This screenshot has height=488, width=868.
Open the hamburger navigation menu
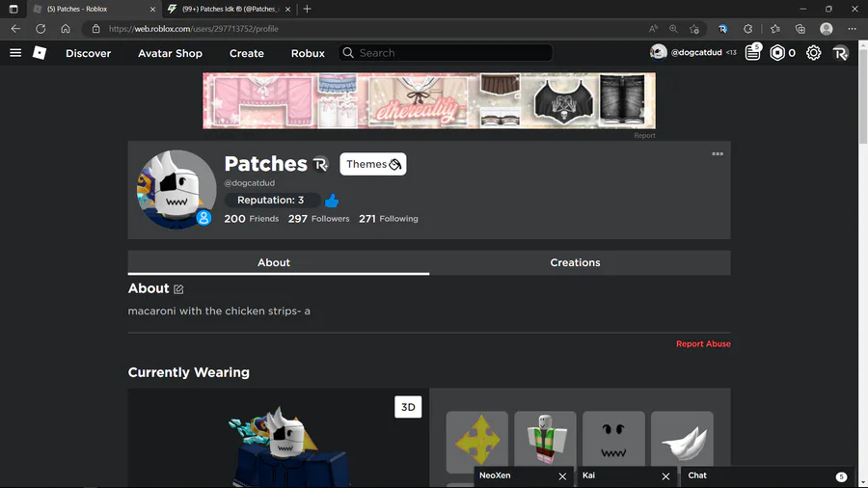[x=15, y=53]
